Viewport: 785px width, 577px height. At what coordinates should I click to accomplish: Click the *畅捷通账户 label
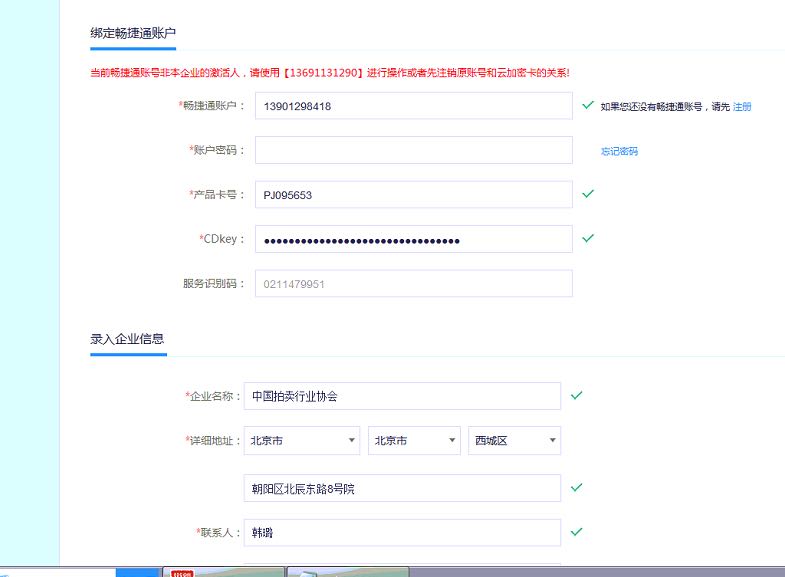click(211, 106)
